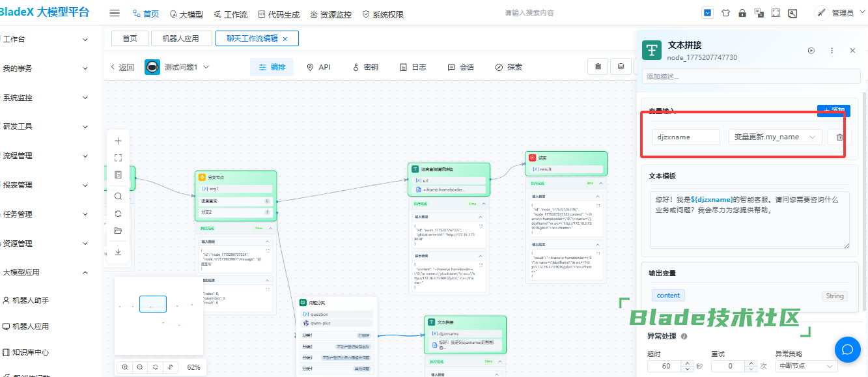Toggle fullscreen from the top header
Screen dimensions: 868x377
click(776, 13)
